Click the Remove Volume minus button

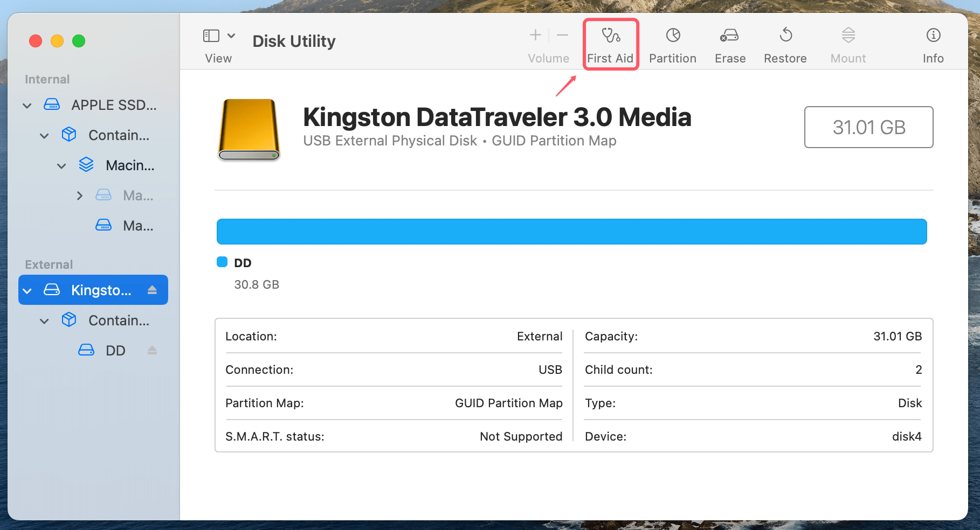[x=562, y=36]
